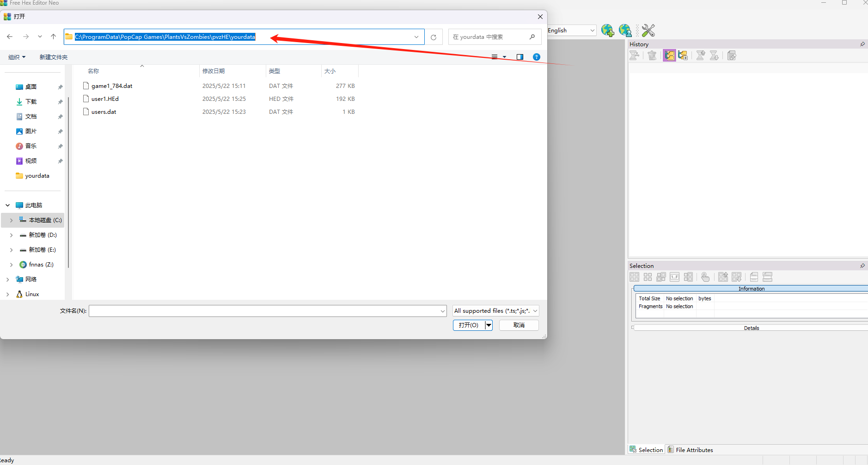Click the 1..F icon in Selection toolbar
Viewport: 868px width, 465px height.
coord(674,277)
